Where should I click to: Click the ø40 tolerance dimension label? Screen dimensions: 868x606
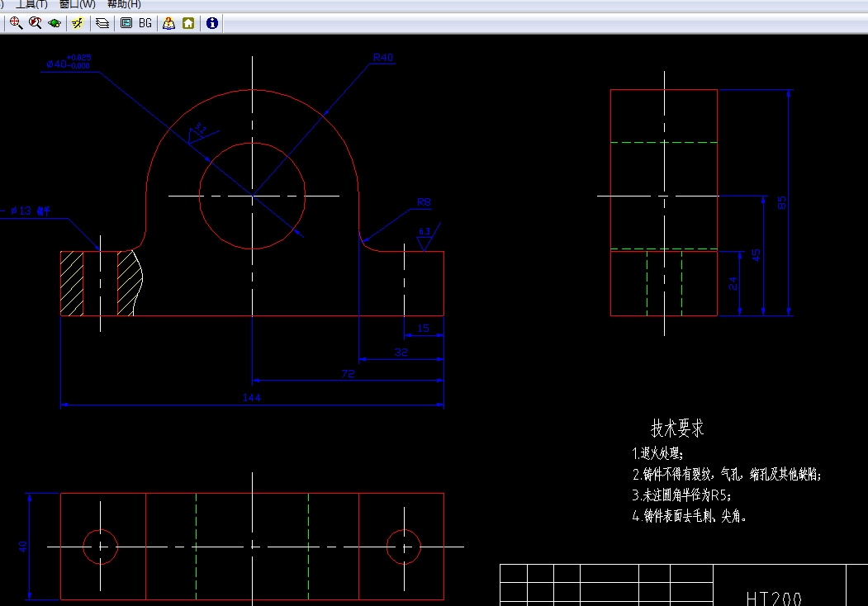(x=69, y=62)
